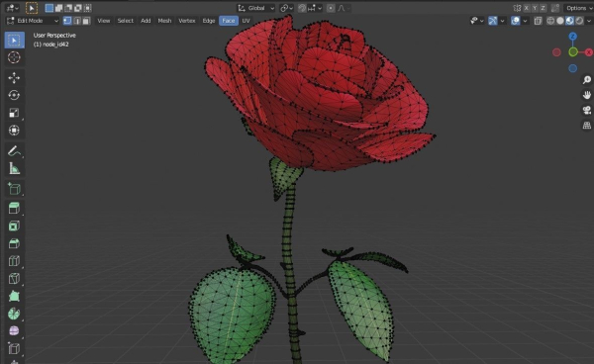Activate the Inset Faces tool
This screenshot has width=594, height=364.
coord(15,226)
